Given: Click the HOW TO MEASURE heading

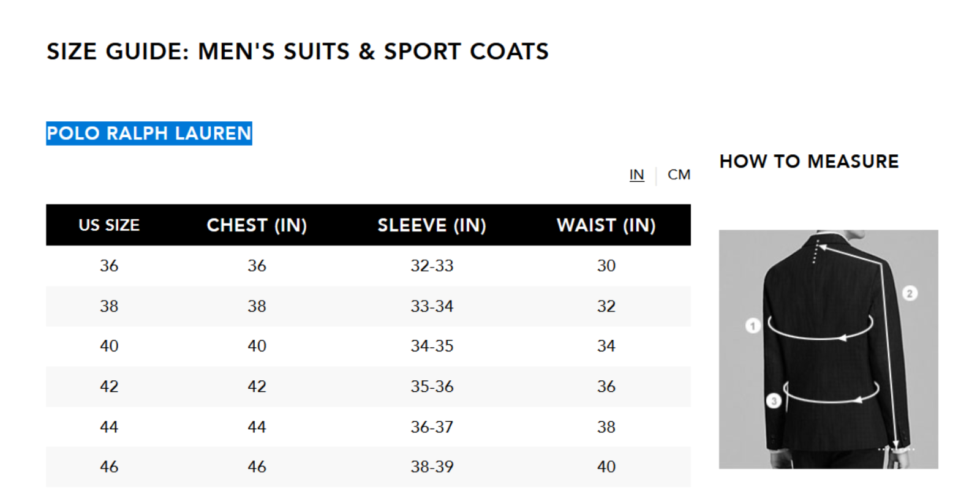Looking at the screenshot, I should tap(809, 162).
